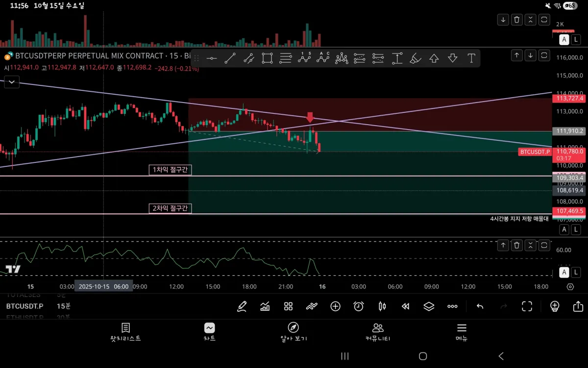Viewport: 588px width, 368px height.
Task: Collapse the RSI indicator pane
Action: tap(531, 245)
